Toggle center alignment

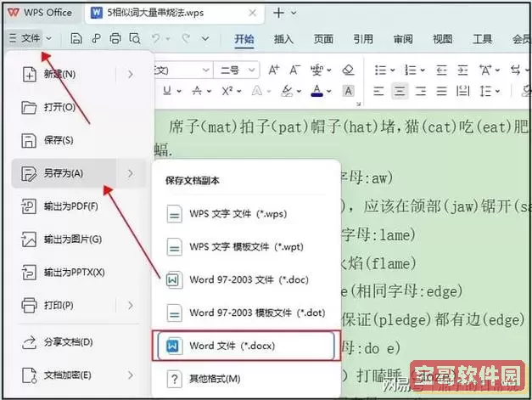(x=400, y=91)
